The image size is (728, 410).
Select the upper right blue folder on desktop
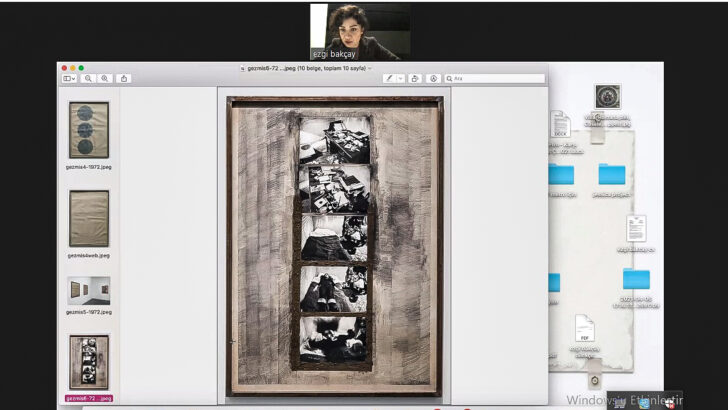click(x=611, y=174)
